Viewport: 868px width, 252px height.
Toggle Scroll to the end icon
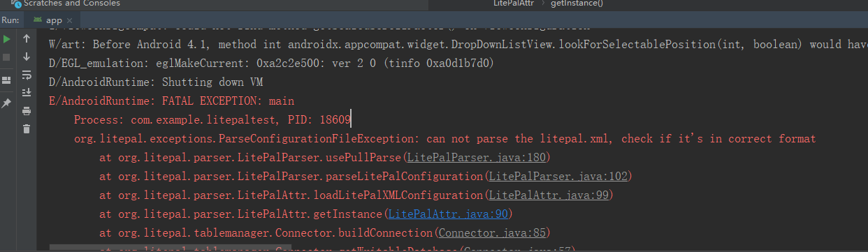[x=27, y=92]
